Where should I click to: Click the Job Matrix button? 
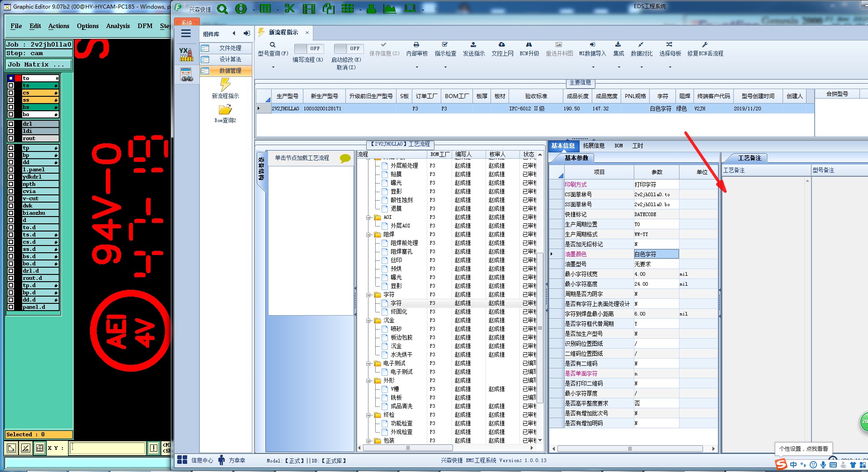click(x=39, y=65)
